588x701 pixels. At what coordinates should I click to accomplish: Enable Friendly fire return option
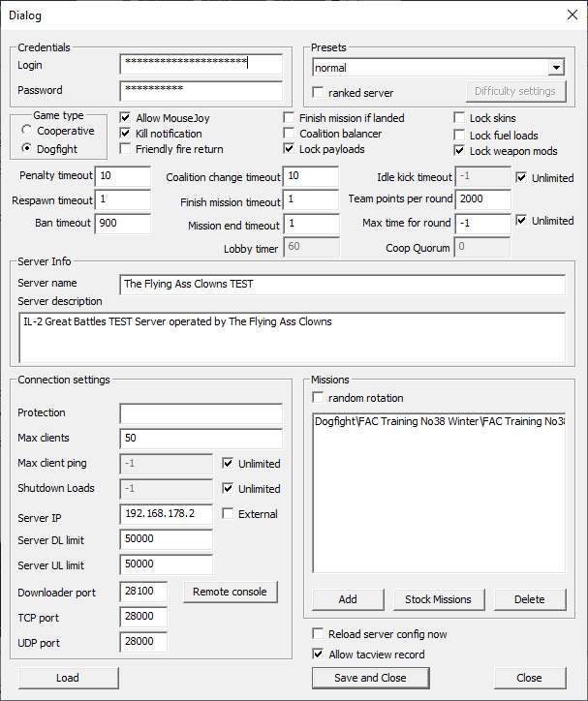[x=126, y=149]
